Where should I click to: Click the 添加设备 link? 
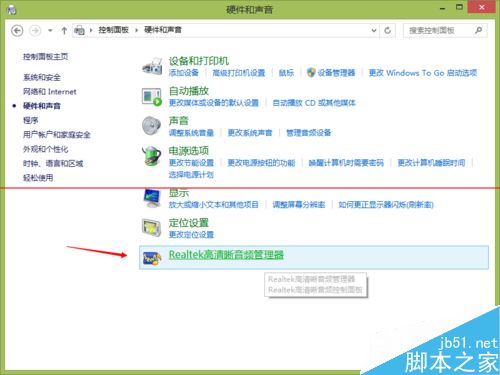click(x=183, y=73)
